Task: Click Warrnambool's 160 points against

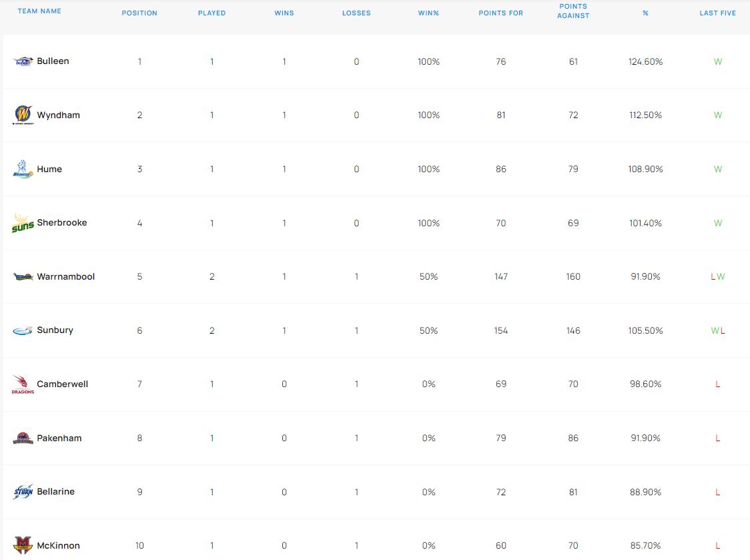Action: (x=573, y=276)
